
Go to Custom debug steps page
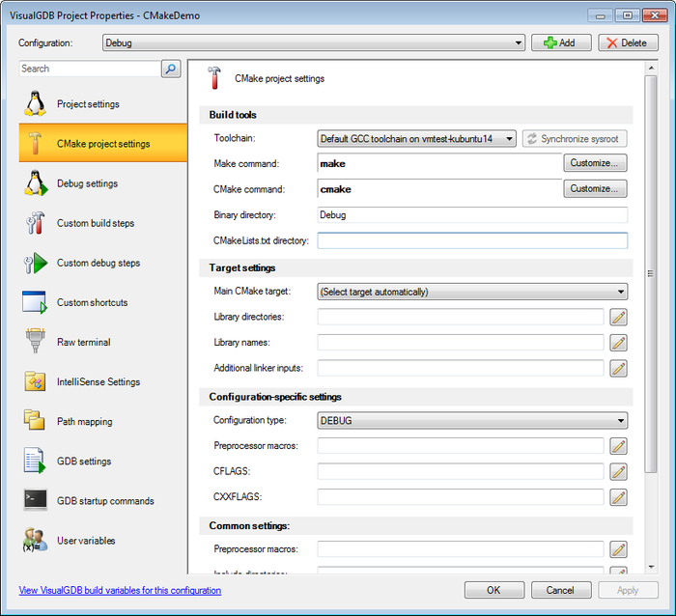pyautogui.click(x=103, y=263)
